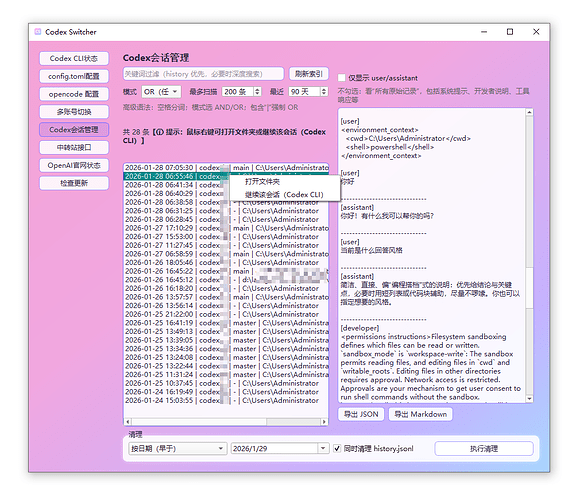Image resolution: width=580 pixels, height=499 pixels.
Task: Select session 2026-01-28 06:28:45 row
Action: tap(226, 219)
